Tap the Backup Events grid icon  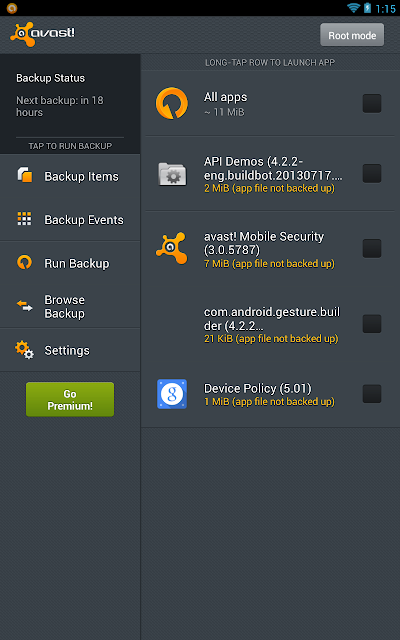tap(24, 219)
